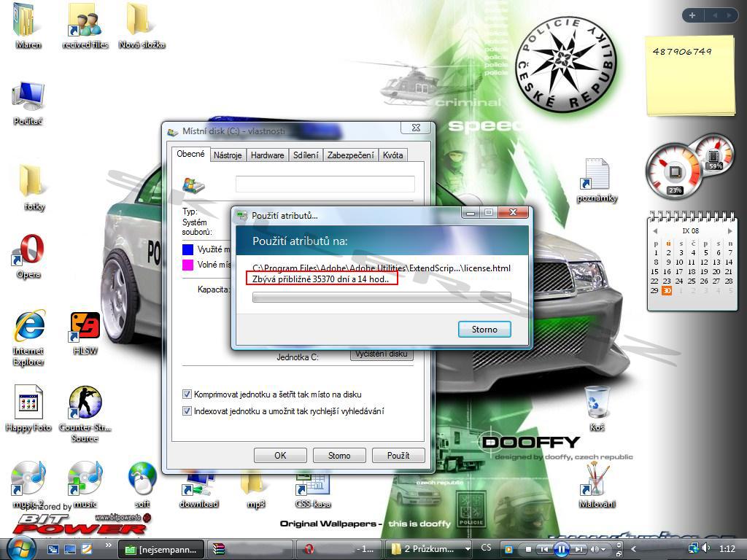The height and width of the screenshot is (560, 747).
Task: Open the soft desktop icon
Action: click(x=142, y=484)
